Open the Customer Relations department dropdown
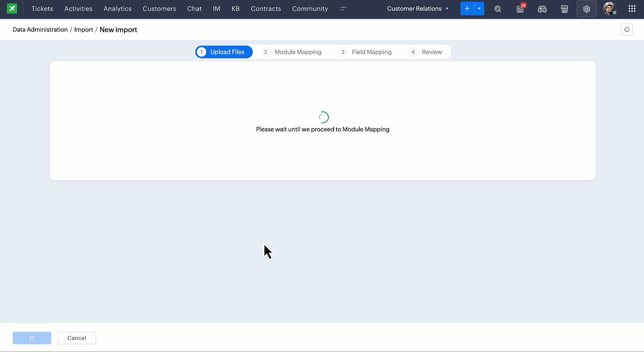The height and width of the screenshot is (352, 644). (417, 8)
